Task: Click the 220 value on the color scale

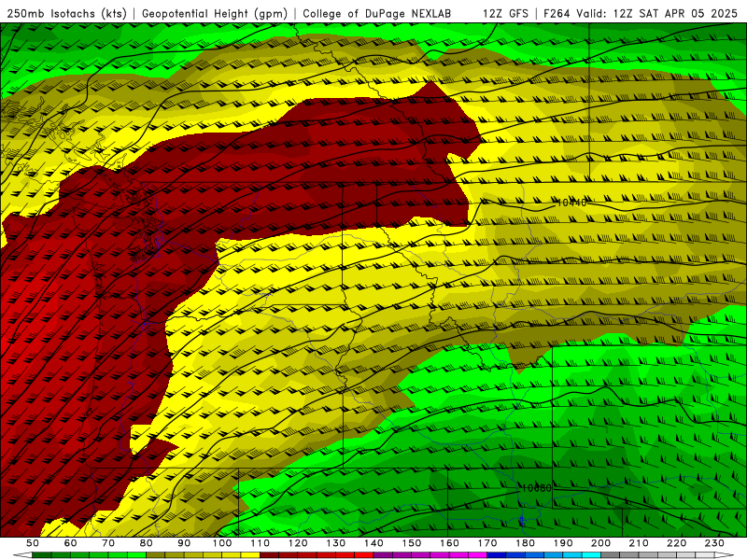Action: click(676, 543)
